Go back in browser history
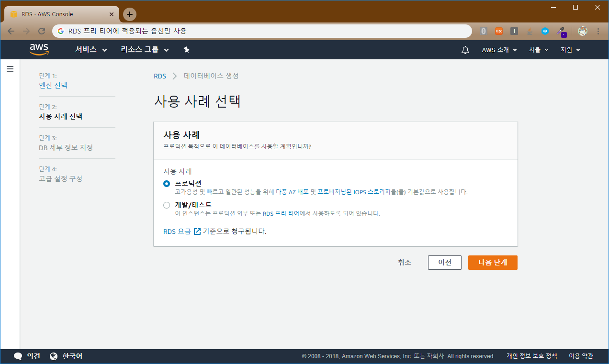The width and height of the screenshot is (609, 364). point(11,31)
